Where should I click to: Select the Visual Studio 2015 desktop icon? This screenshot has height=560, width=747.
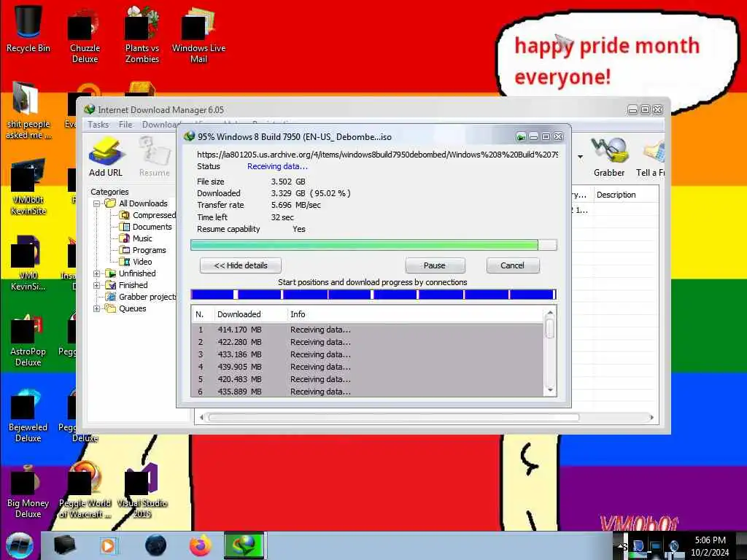coord(142,492)
